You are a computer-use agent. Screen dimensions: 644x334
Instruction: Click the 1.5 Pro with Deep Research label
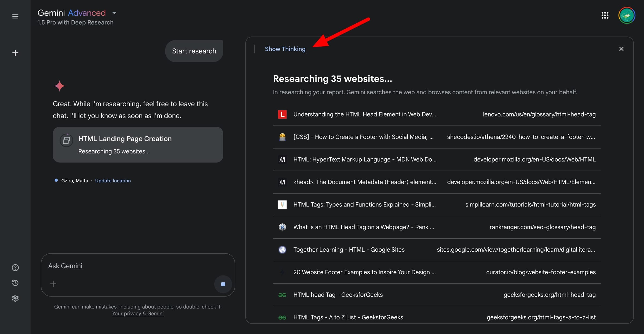coord(75,23)
